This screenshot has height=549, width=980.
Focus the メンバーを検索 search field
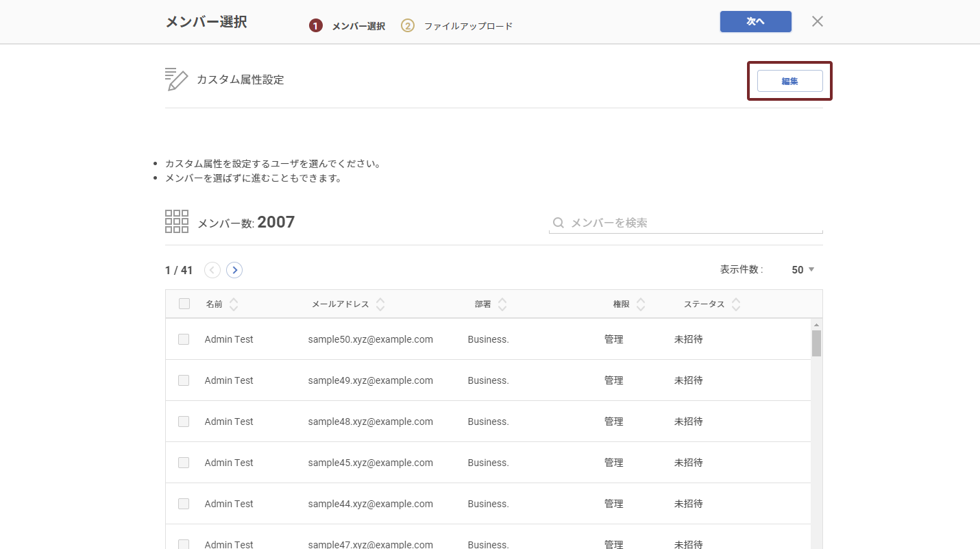(685, 223)
